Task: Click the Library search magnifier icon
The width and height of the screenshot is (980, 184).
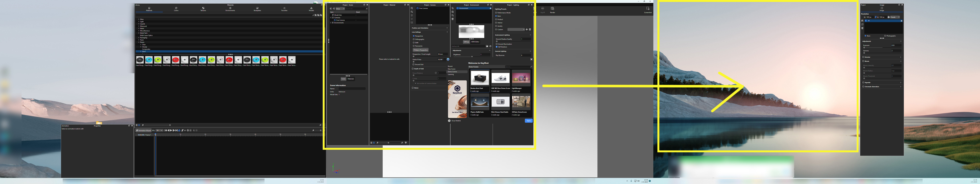Action: point(313,15)
